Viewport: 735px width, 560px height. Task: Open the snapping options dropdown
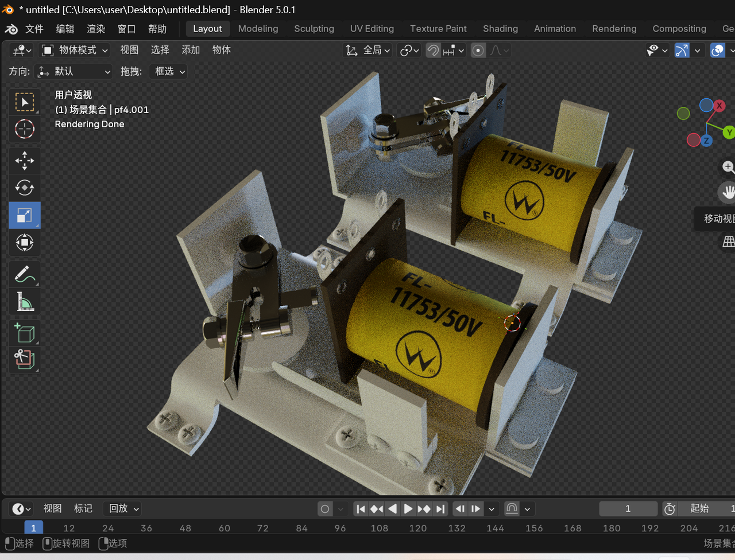454,50
